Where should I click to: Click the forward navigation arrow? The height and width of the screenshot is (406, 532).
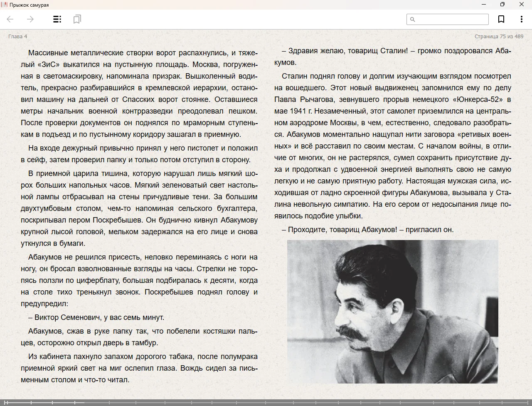click(30, 19)
